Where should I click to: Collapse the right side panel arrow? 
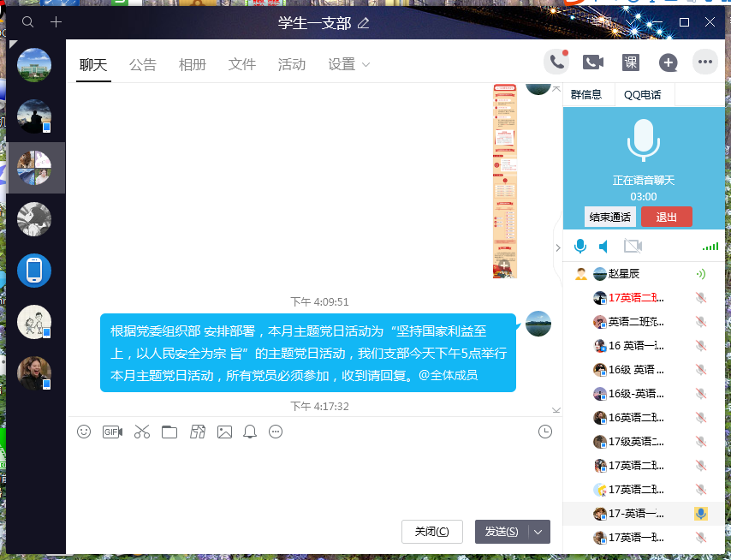(558, 247)
